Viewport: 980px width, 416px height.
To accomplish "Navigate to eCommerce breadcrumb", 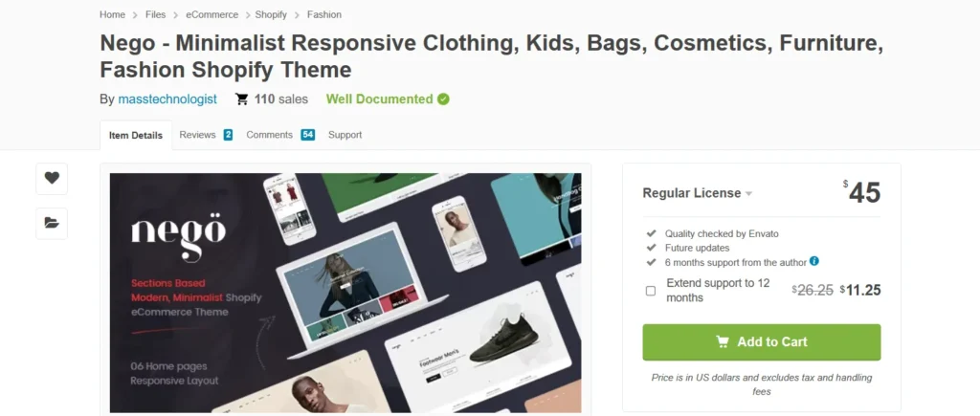I will 212,14.
